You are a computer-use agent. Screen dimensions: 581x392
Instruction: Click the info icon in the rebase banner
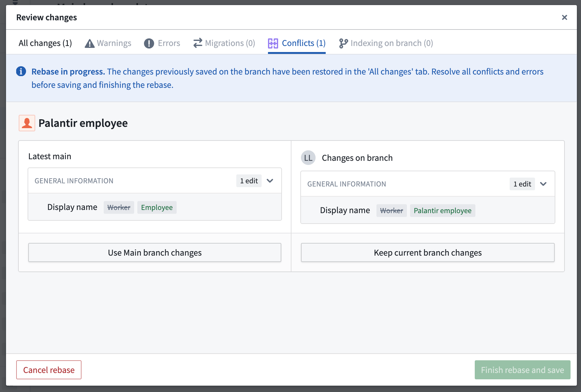click(21, 71)
